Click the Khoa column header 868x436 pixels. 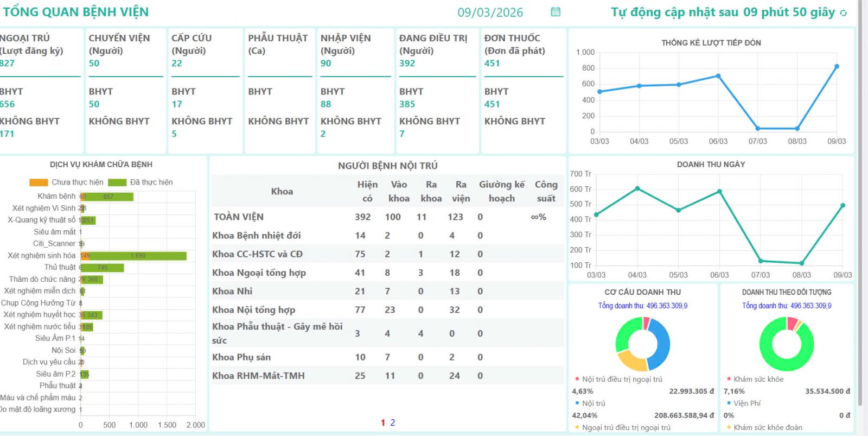pyautogui.click(x=282, y=191)
